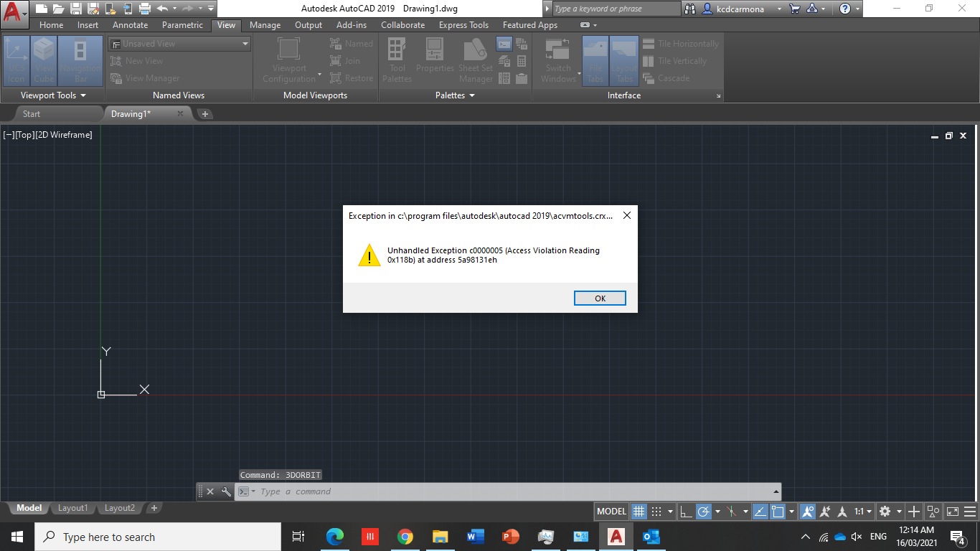
Task: Click the MODEL space status button
Action: click(x=611, y=512)
